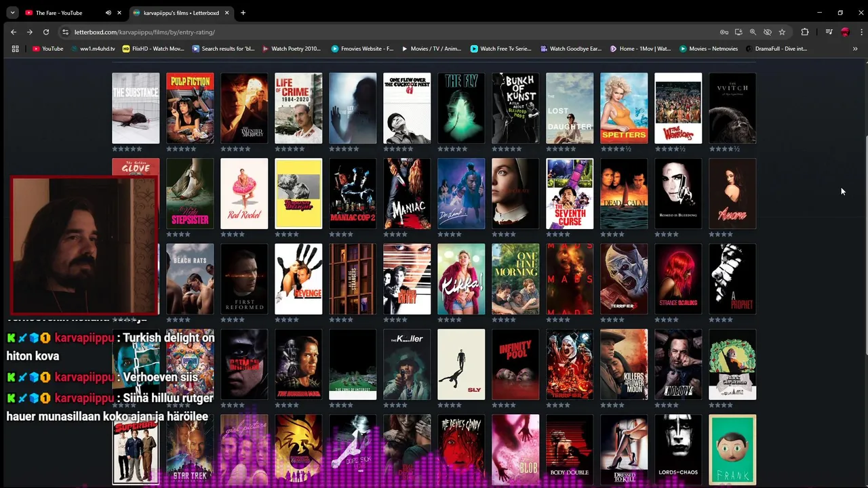Open The Seventh Curse poster

coord(570,194)
